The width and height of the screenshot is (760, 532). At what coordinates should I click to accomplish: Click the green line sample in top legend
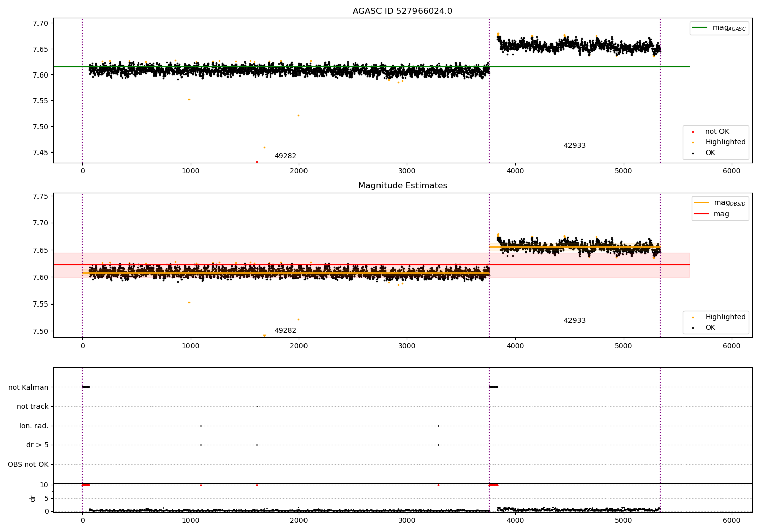tap(700, 28)
